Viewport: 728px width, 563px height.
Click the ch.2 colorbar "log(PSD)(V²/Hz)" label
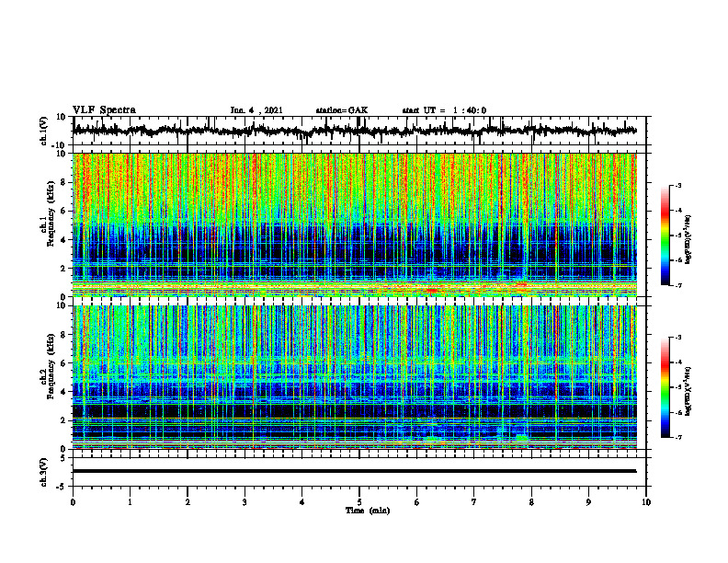pyautogui.click(x=688, y=391)
